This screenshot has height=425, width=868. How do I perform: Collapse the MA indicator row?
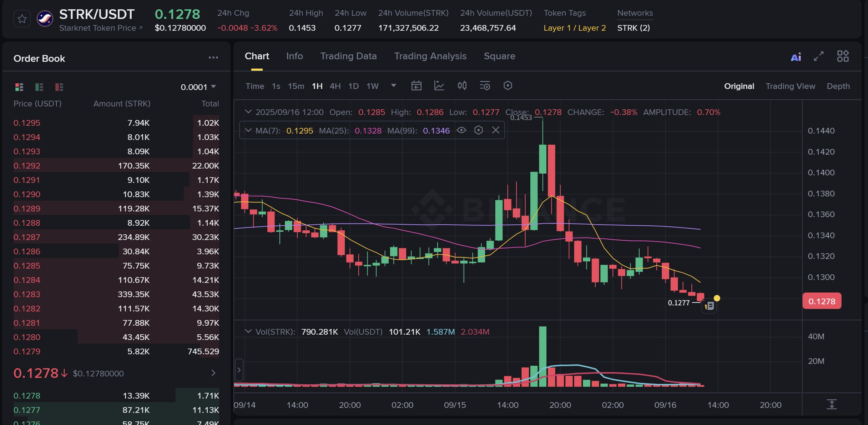tap(248, 130)
